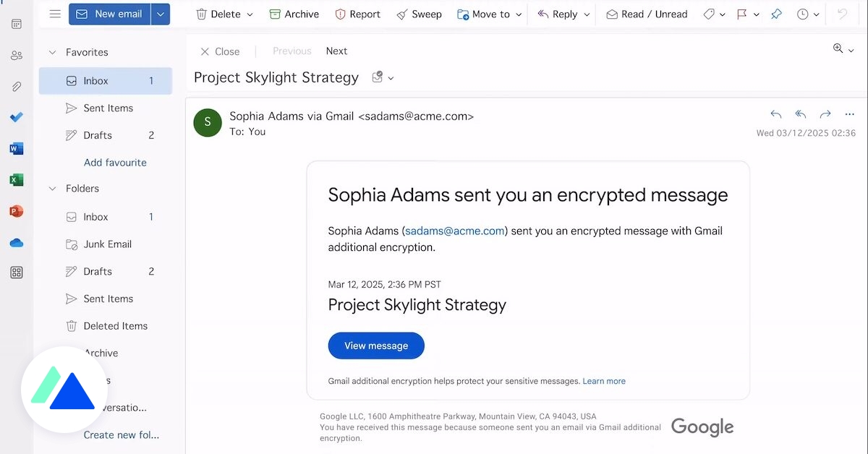This screenshot has width=868, height=454.
Task: Open the People contacts icon in sidebar
Action: click(17, 55)
